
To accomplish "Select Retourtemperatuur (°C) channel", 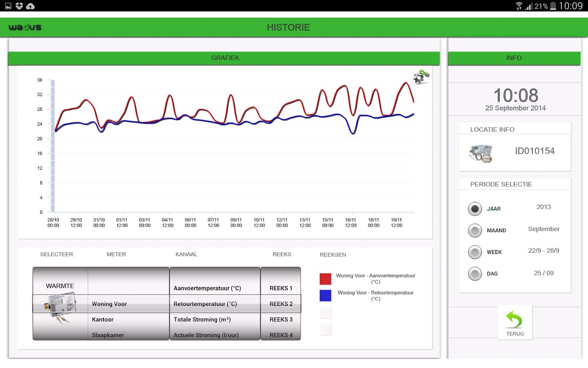I will click(x=205, y=304).
